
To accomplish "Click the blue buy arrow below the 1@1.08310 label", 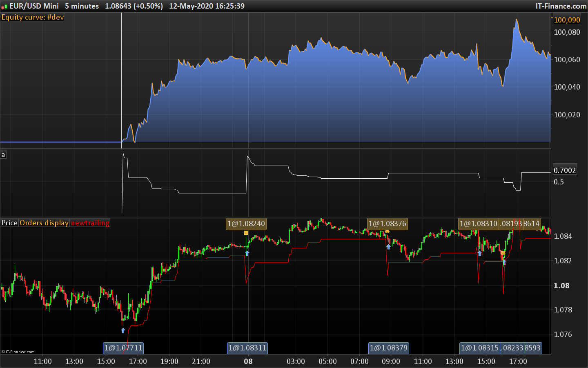I will (480, 253).
